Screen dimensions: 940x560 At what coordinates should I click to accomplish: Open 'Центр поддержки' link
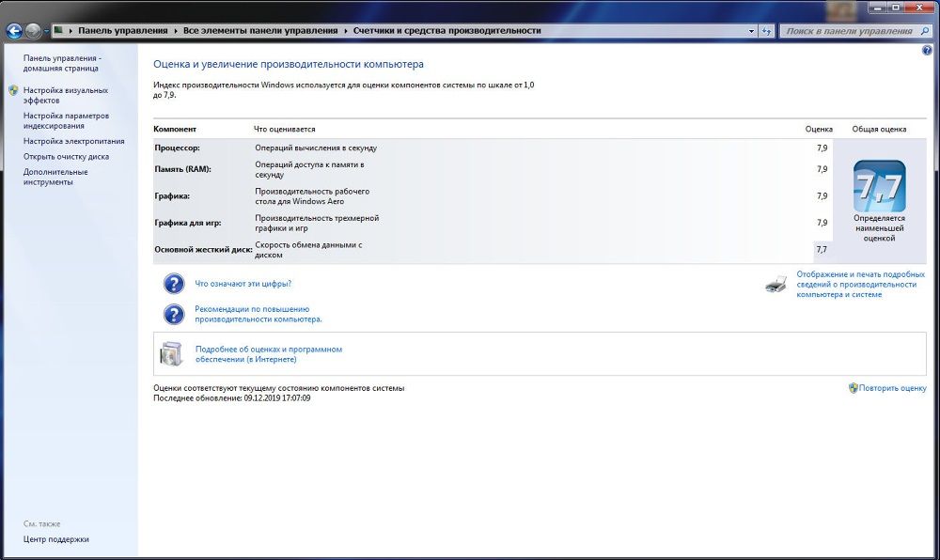point(55,539)
